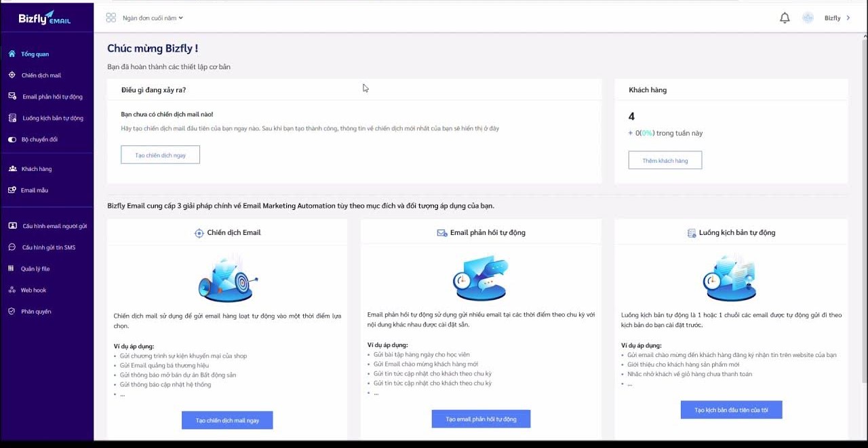Screen dimensions: 868x448
Task: Open the notification bell icon
Action: pos(785,17)
